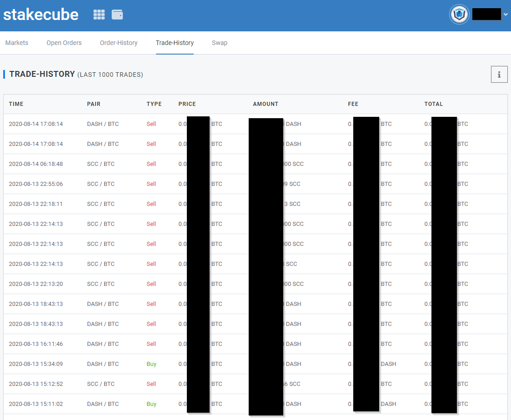The image size is (511, 420).
Task: Open the apps grid icon
Action: tap(99, 15)
